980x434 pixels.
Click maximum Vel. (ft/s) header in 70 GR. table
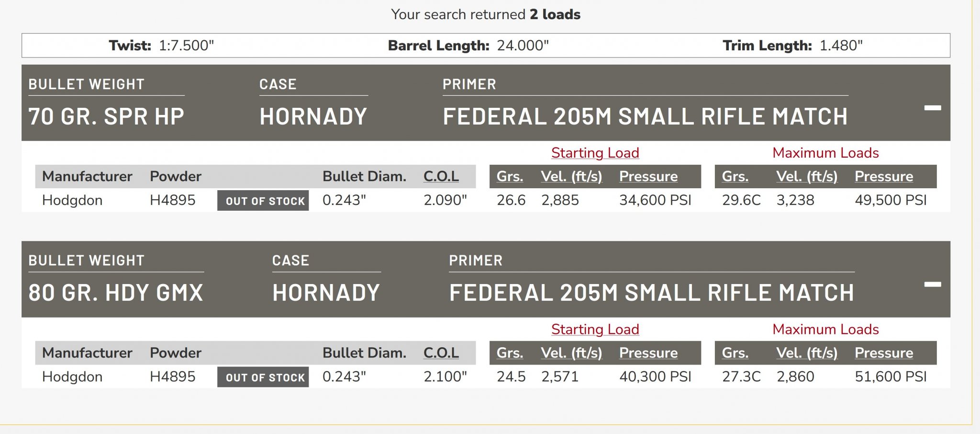[x=807, y=176]
